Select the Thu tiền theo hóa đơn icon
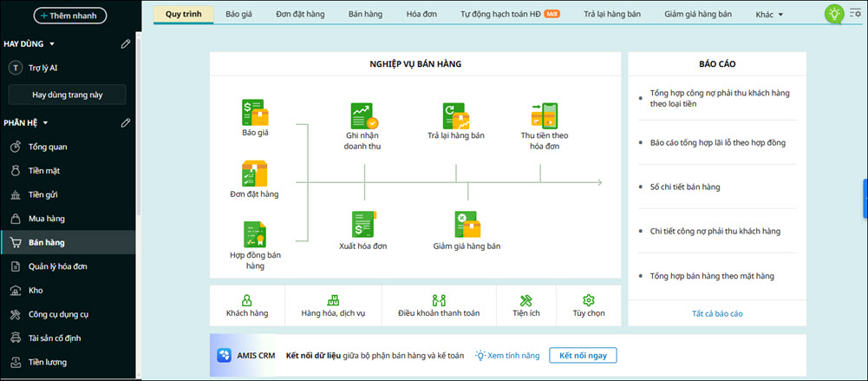This screenshot has width=868, height=381. [x=544, y=116]
